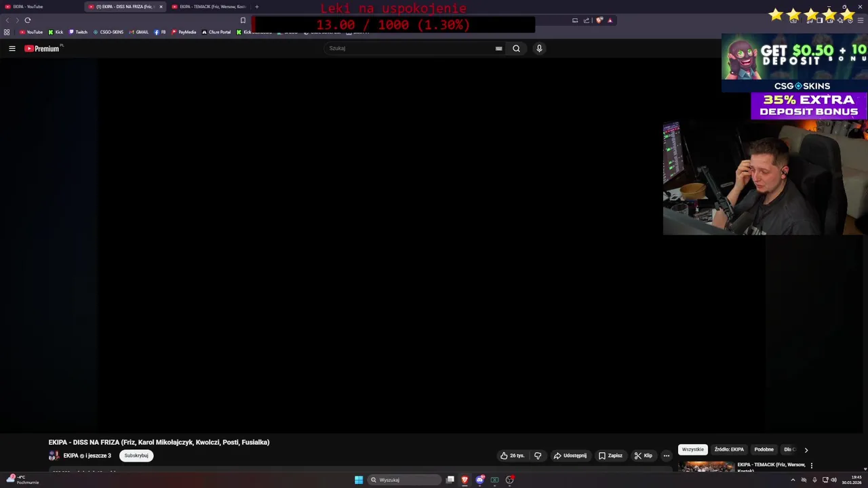
Task: Start voice search with the microphone icon
Action: 539,48
